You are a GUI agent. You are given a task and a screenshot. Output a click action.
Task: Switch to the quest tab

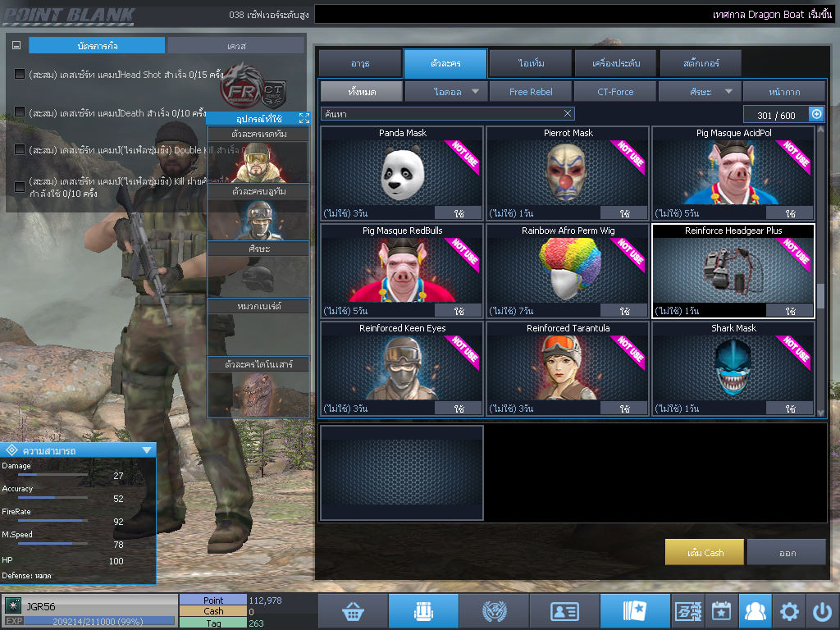235,46
